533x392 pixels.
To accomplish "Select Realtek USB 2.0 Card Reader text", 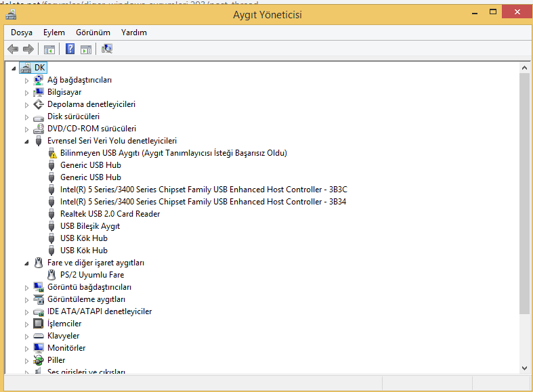I will (110, 214).
